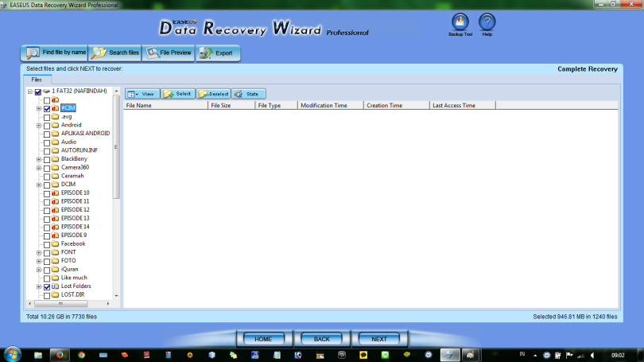644x362 pixels.
Task: Click the State button
Action: pyautogui.click(x=249, y=94)
